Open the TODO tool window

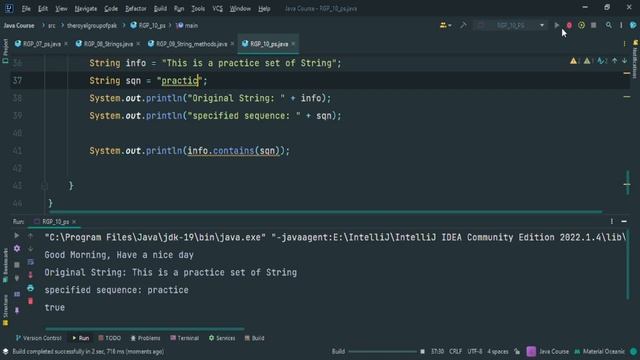109,338
